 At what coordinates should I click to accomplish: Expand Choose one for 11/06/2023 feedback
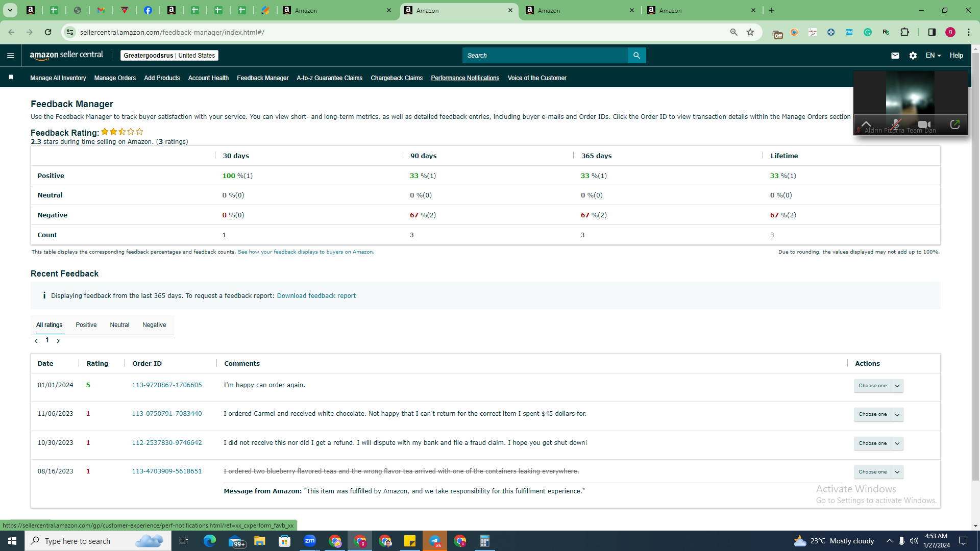click(878, 414)
